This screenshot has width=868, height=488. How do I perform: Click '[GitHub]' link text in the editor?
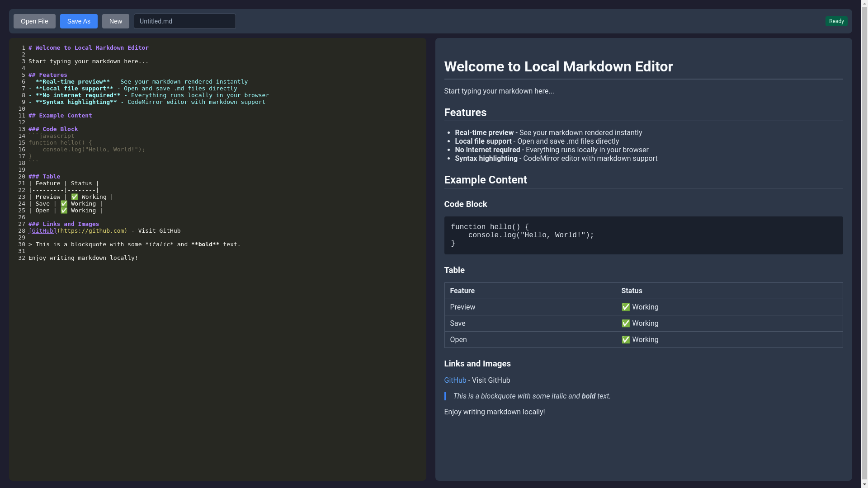coord(42,231)
